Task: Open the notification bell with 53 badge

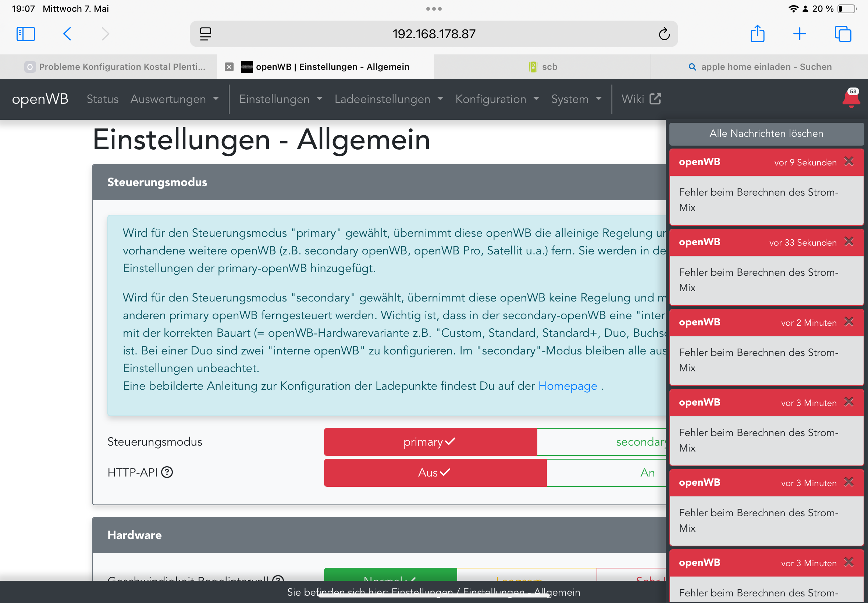Action: tap(851, 99)
